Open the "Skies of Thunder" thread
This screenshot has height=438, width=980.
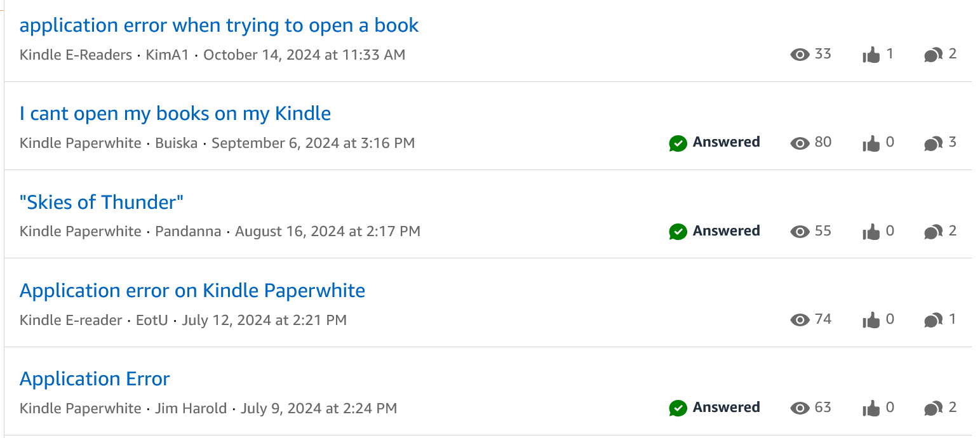pyautogui.click(x=102, y=202)
